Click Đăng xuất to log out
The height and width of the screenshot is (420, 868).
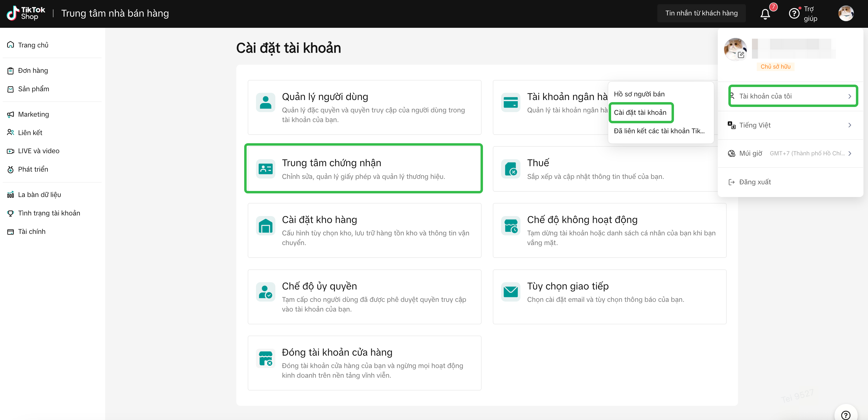coord(754,182)
